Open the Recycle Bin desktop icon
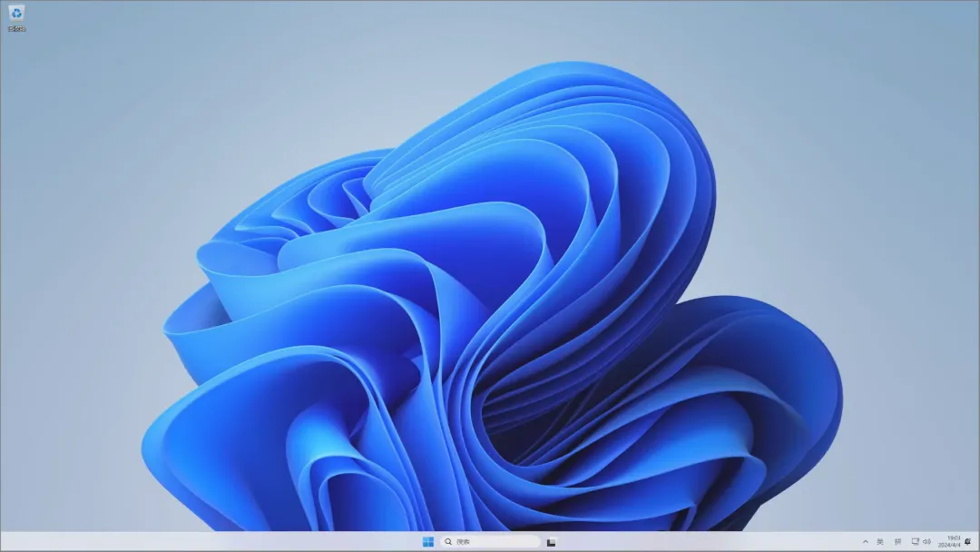This screenshot has height=552, width=980. pos(16,17)
